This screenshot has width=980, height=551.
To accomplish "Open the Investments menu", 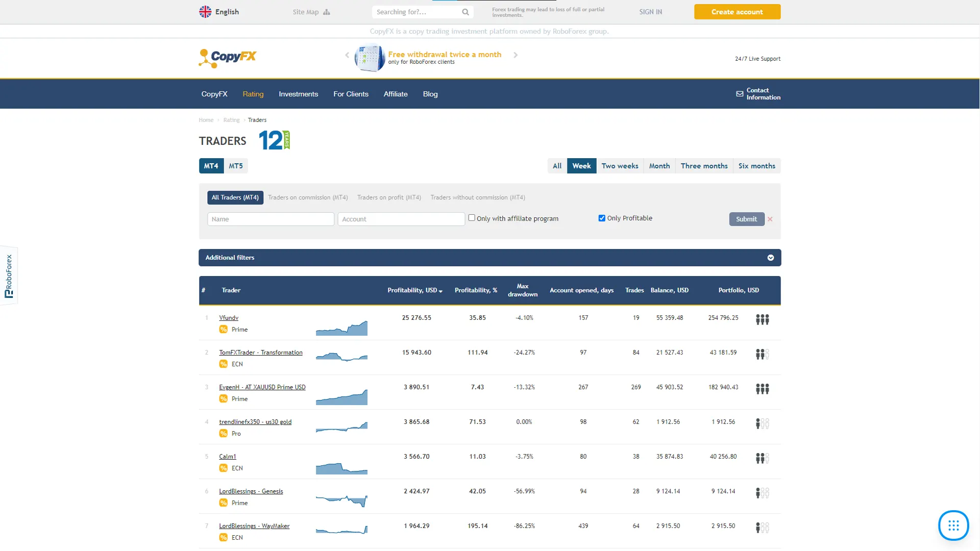I will point(298,94).
